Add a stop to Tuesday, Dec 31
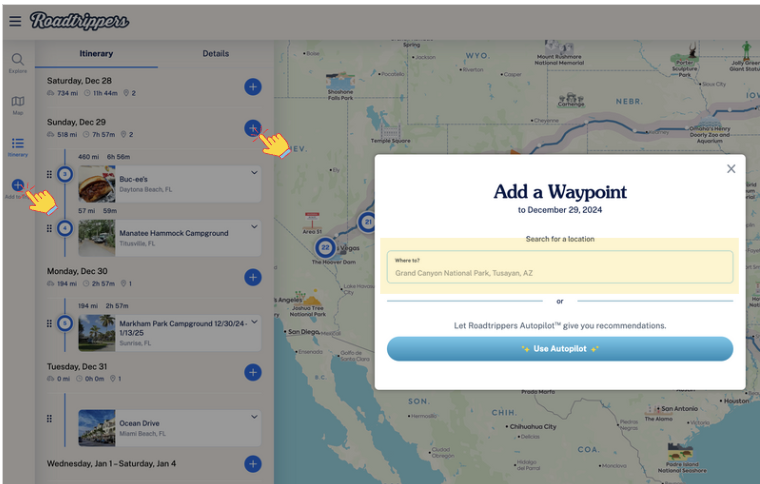The width and height of the screenshot is (760, 484). (253, 372)
